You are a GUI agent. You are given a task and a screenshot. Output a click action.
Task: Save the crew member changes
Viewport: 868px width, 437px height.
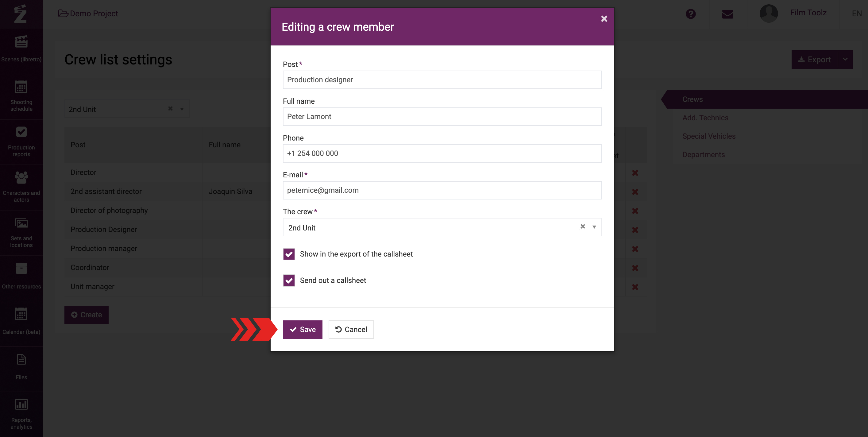coord(302,330)
